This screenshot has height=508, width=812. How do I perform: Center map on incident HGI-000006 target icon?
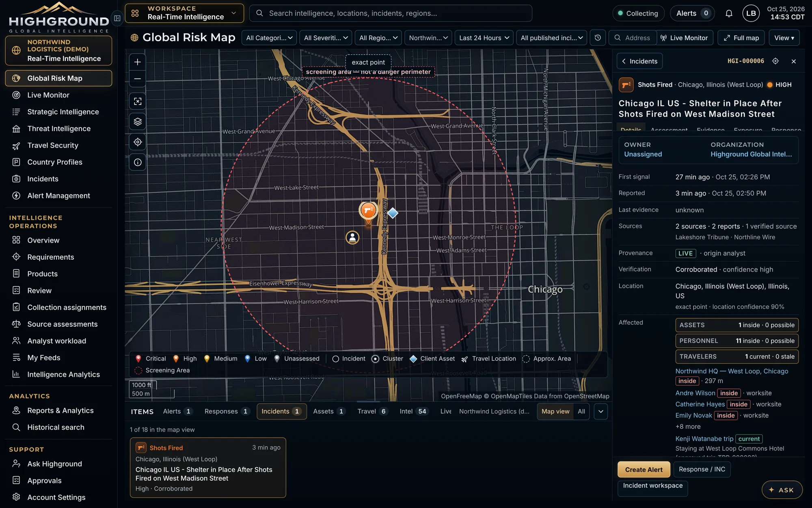tap(775, 61)
